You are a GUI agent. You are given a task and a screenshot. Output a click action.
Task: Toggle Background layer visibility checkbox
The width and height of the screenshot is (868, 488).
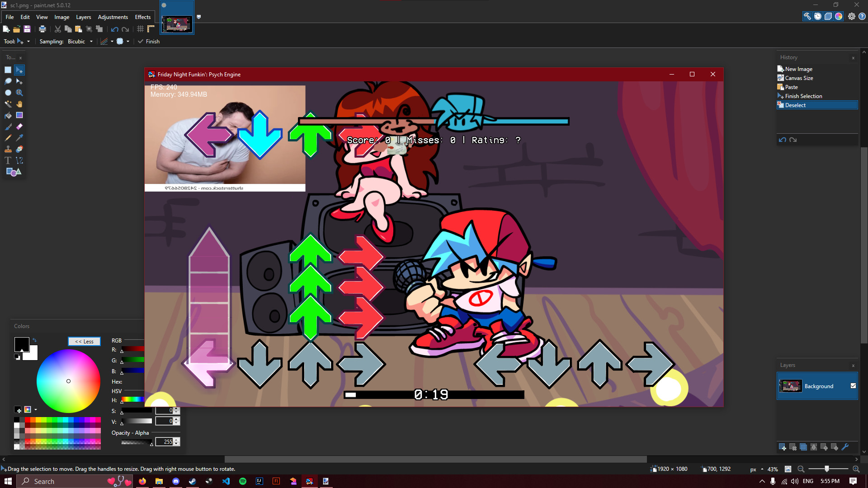pyautogui.click(x=853, y=386)
